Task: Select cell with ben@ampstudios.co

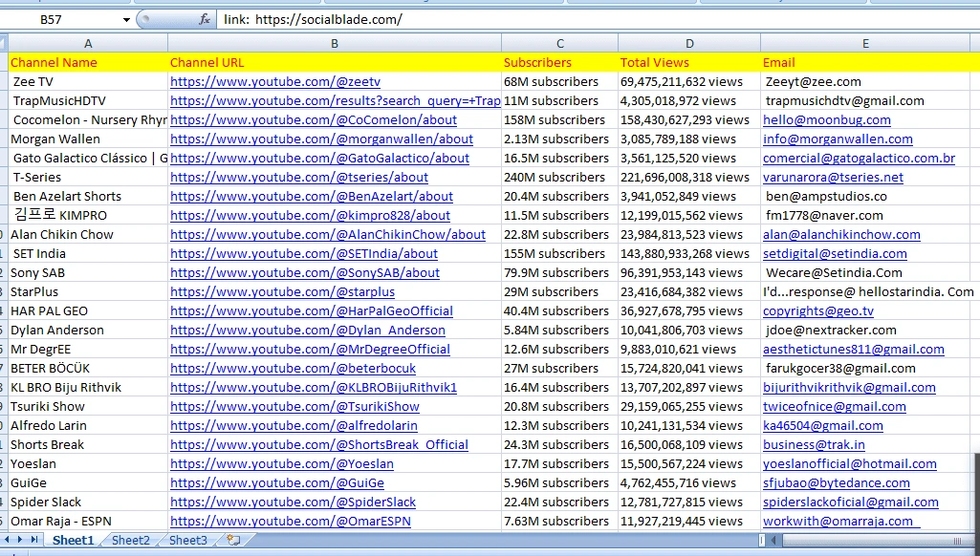Action: click(x=865, y=196)
